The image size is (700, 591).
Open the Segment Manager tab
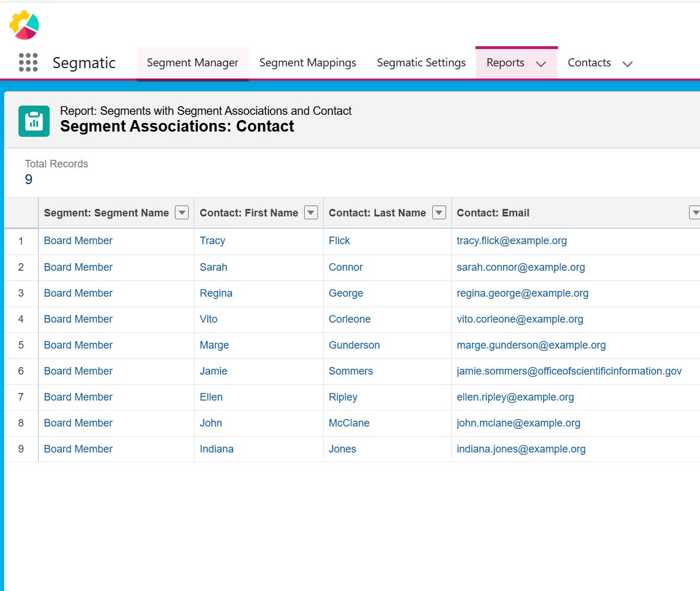pyautogui.click(x=192, y=63)
